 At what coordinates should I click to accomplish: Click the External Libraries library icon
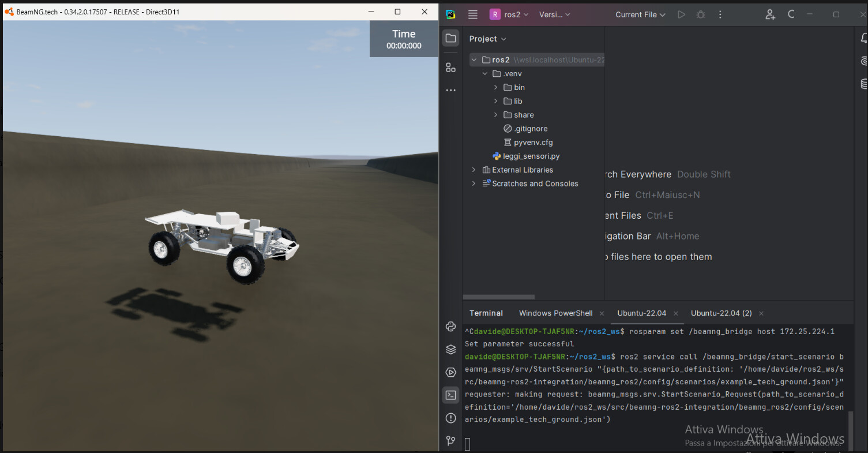pyautogui.click(x=486, y=170)
